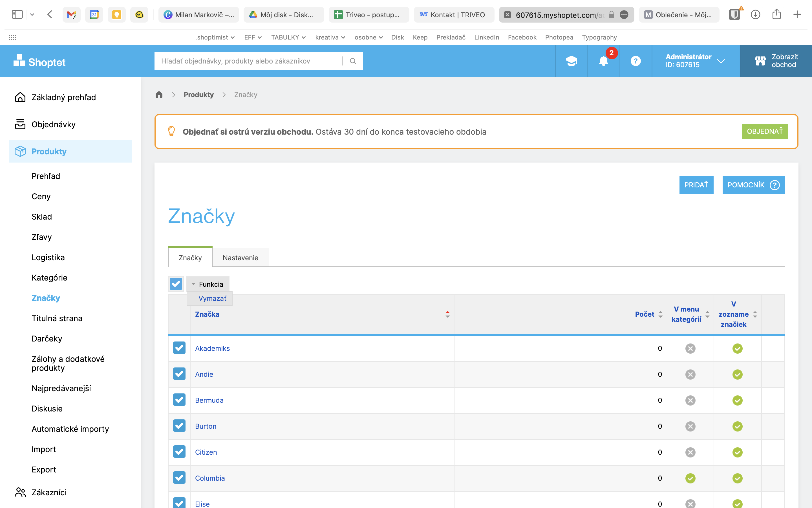Click the Shoptet logo
The height and width of the screenshot is (508, 812).
click(x=39, y=62)
